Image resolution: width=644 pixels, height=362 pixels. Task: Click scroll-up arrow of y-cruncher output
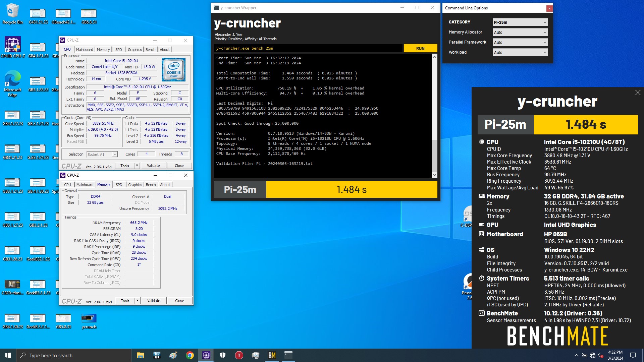tap(434, 57)
